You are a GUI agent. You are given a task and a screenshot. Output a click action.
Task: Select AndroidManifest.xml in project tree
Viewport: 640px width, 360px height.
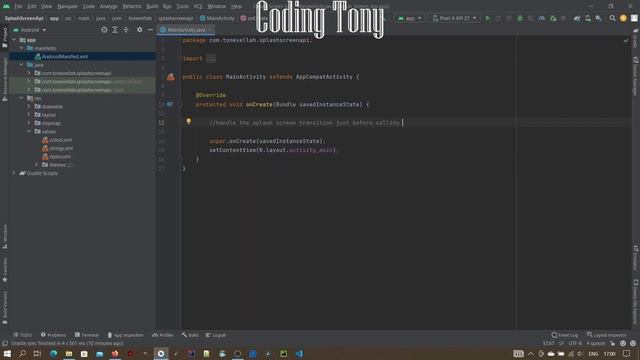click(x=65, y=57)
